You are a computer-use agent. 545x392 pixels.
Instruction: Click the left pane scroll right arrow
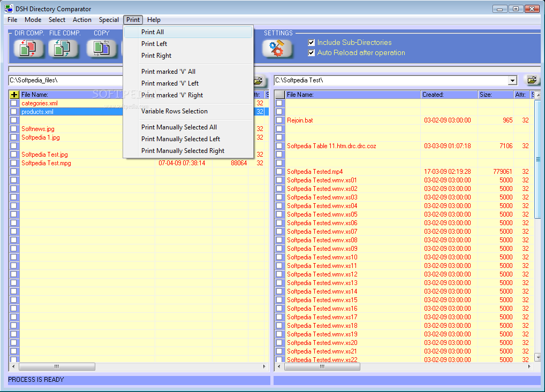264,366
